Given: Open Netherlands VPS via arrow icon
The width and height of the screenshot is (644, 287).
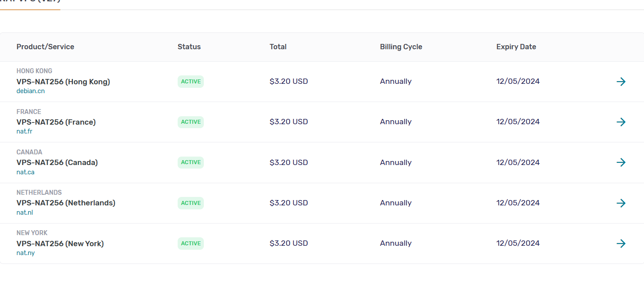Looking at the screenshot, I should click(x=621, y=203).
